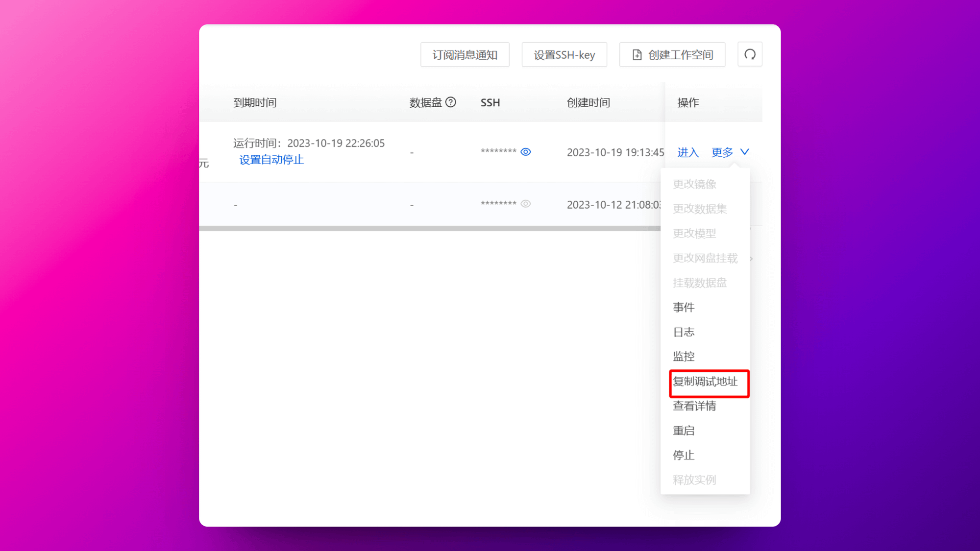Choose 停止 menu option
This screenshot has height=551, width=980.
click(684, 455)
